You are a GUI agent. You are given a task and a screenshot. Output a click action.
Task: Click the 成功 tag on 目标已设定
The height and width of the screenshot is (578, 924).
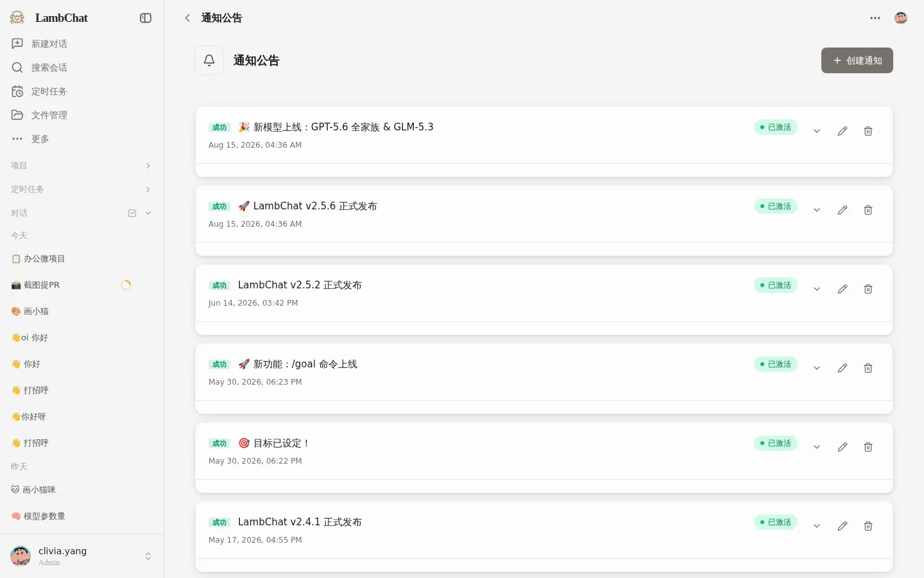click(219, 444)
